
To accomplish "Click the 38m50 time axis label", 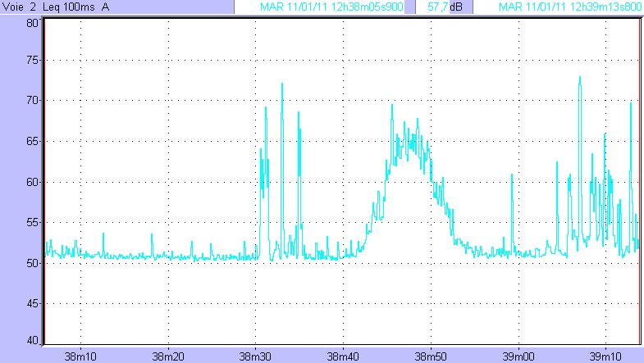I will [431, 356].
